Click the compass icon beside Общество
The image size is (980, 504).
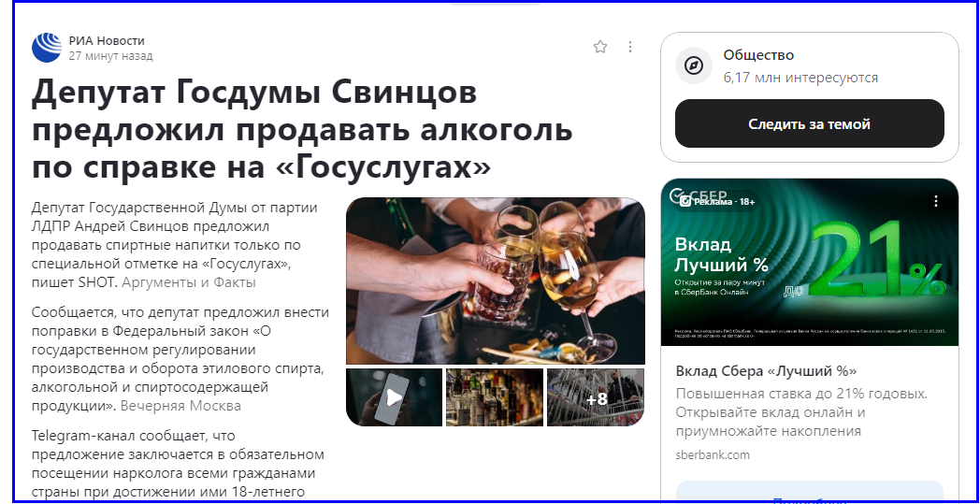(694, 65)
